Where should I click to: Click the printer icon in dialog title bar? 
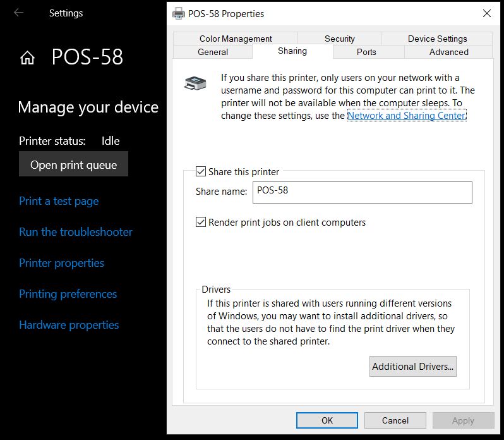pyautogui.click(x=178, y=13)
